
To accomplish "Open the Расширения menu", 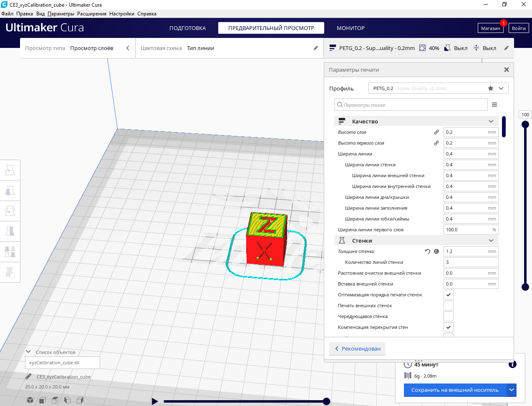I will pos(92,14).
